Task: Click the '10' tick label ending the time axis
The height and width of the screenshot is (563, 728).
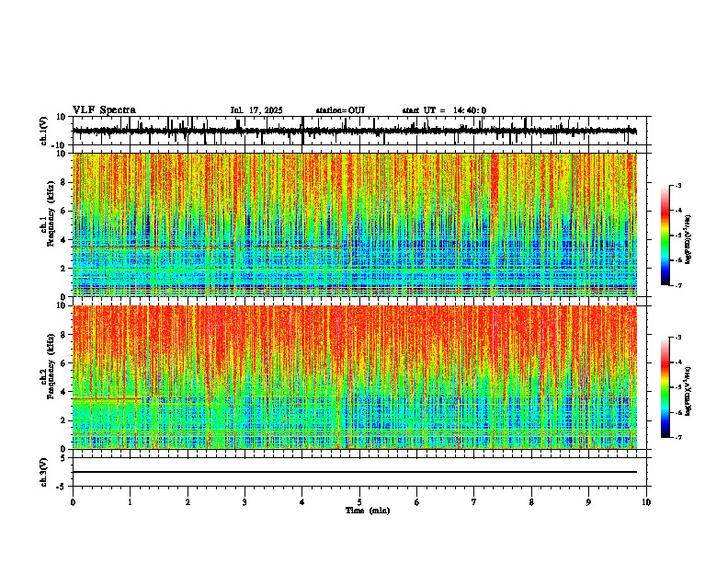Action: tap(646, 502)
